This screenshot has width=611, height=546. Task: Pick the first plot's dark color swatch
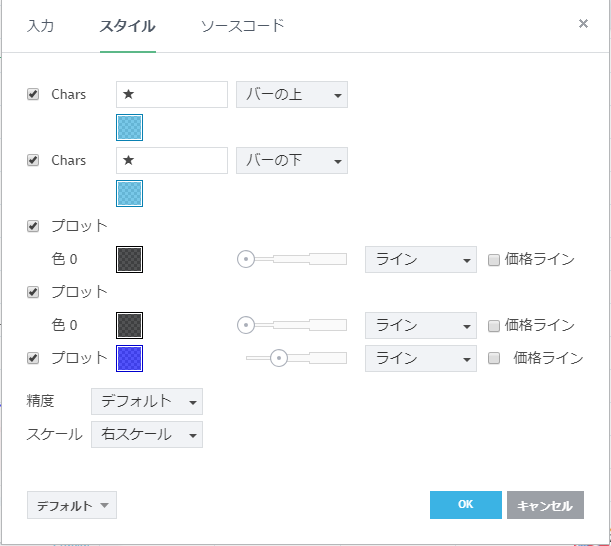(x=130, y=260)
